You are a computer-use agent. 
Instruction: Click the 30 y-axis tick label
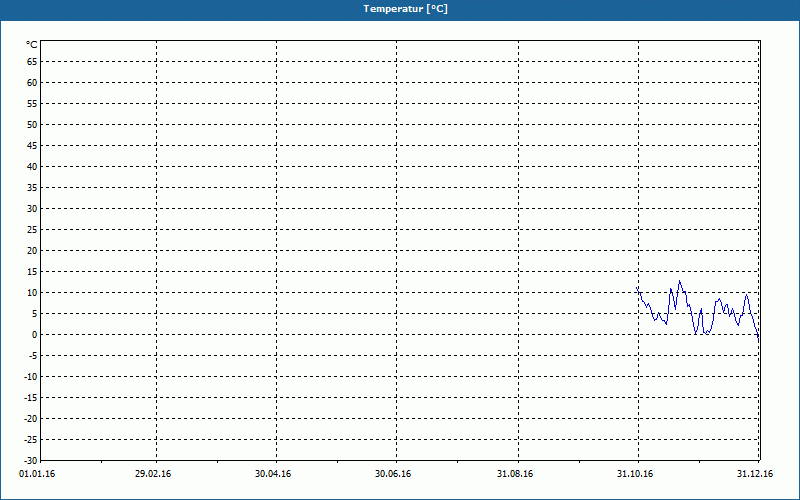coord(31,208)
